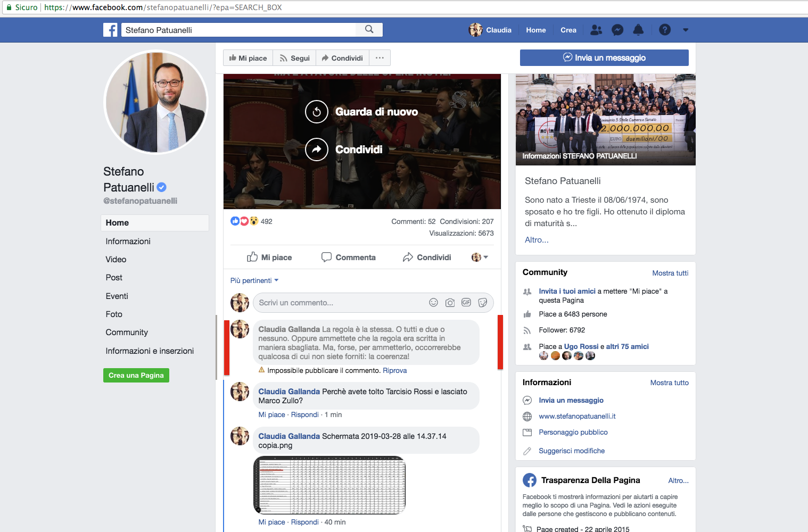Click the Facebook logo icon
This screenshot has width=808, height=532.
(110, 30)
